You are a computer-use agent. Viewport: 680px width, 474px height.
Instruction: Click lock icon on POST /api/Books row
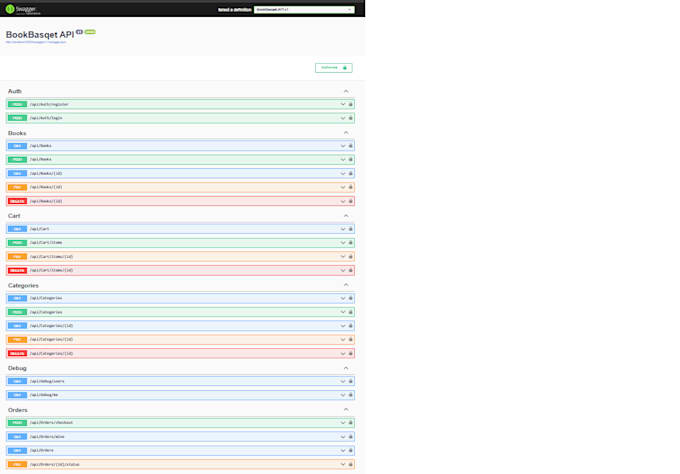point(350,160)
